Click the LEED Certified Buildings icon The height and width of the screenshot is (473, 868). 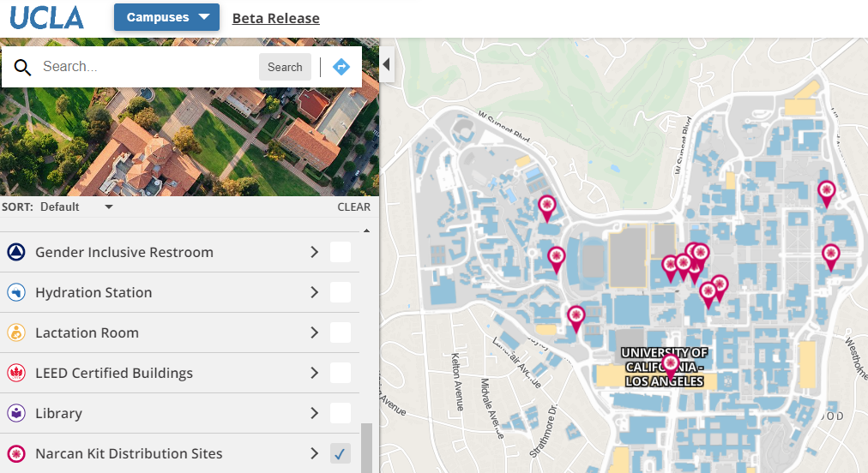[16, 373]
